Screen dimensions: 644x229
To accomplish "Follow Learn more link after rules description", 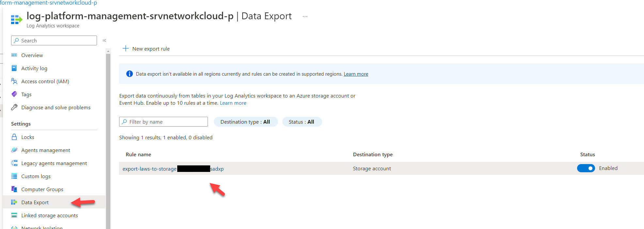I will coord(233,103).
